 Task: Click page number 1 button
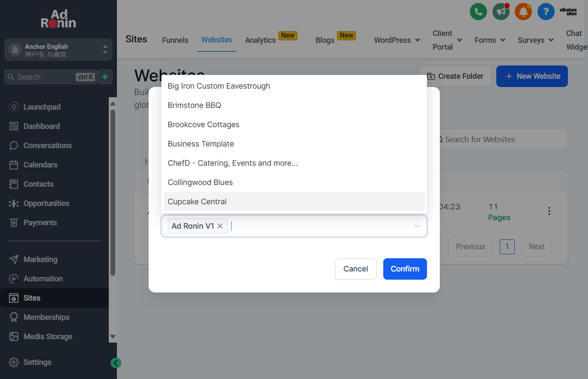pyautogui.click(x=507, y=247)
